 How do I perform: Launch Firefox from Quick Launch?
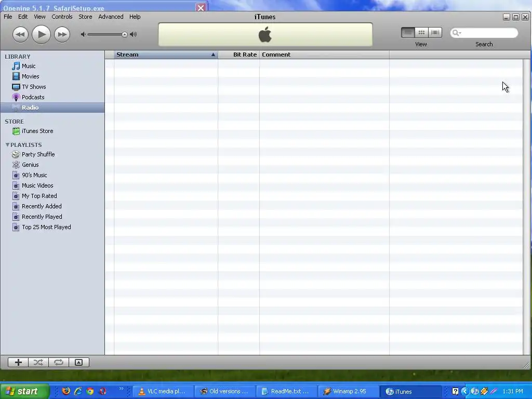point(66,391)
